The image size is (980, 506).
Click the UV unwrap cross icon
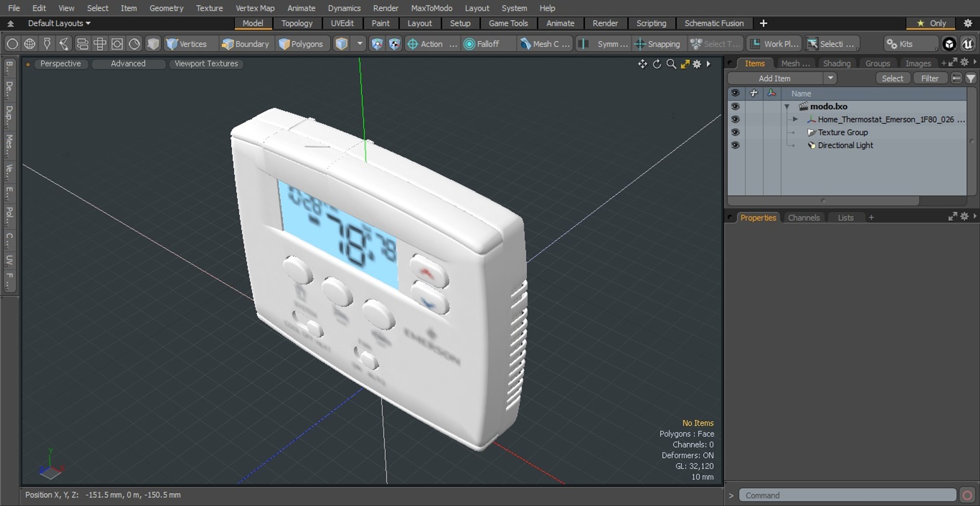100,44
